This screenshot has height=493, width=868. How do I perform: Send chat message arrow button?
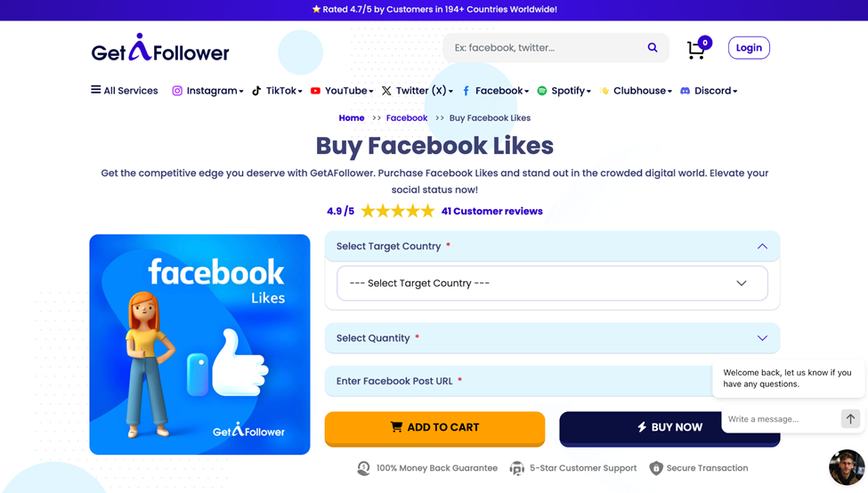850,419
